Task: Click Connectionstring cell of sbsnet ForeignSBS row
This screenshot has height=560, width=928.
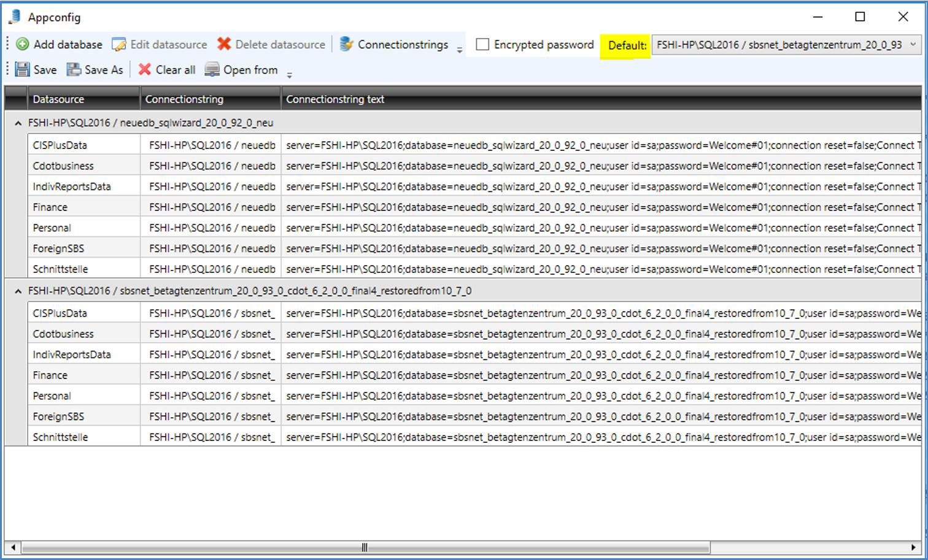Action: point(211,416)
